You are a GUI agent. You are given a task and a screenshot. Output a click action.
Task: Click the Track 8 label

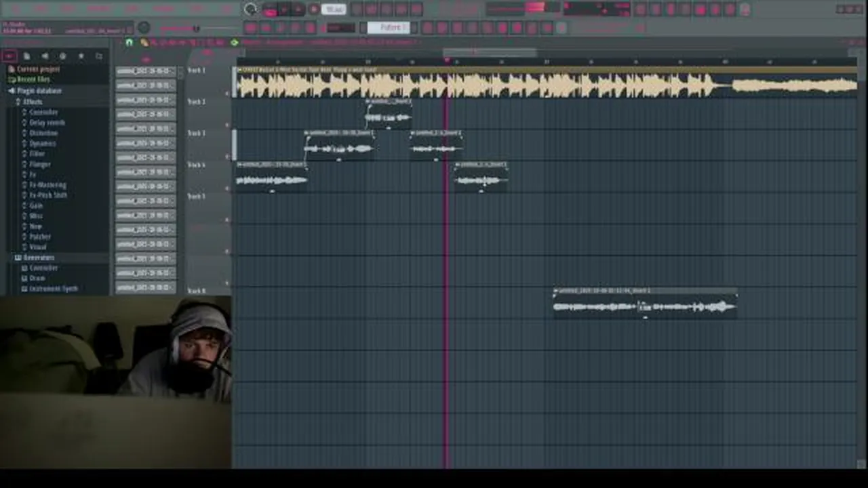196,291
